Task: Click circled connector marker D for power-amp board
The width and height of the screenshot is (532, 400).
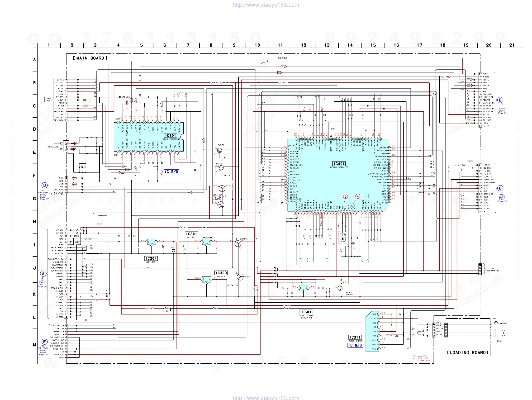Action: click(x=44, y=185)
